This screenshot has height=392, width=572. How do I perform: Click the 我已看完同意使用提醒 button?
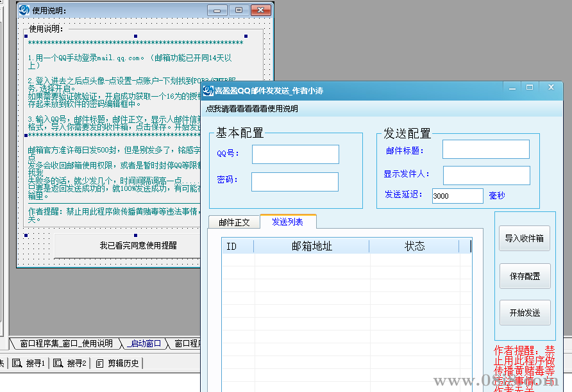point(126,245)
